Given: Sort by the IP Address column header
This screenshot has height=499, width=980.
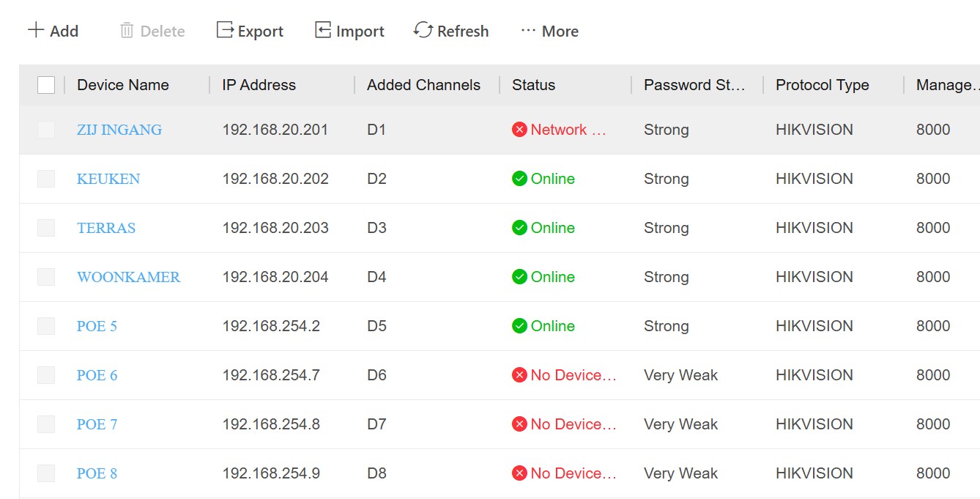Looking at the screenshot, I should [259, 85].
